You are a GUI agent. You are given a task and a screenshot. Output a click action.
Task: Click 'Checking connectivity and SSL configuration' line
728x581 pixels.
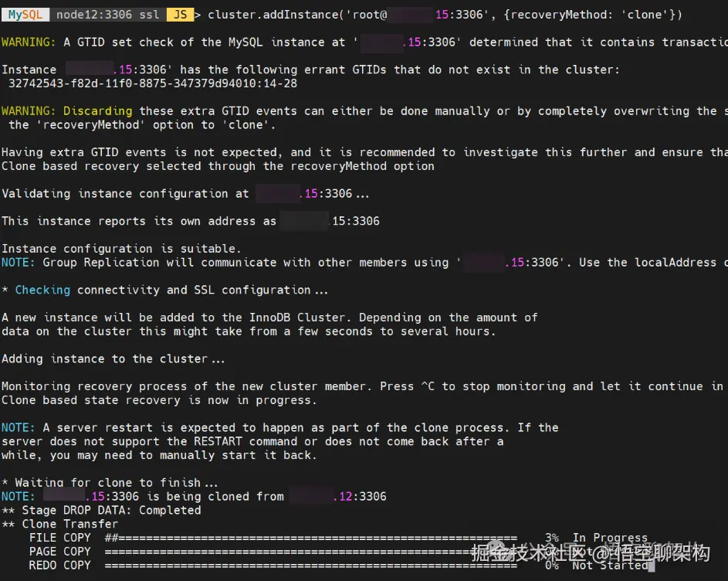tap(164, 290)
